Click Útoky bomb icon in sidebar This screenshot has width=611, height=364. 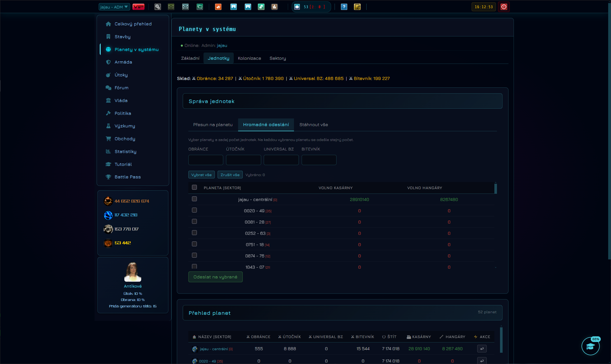[108, 75]
